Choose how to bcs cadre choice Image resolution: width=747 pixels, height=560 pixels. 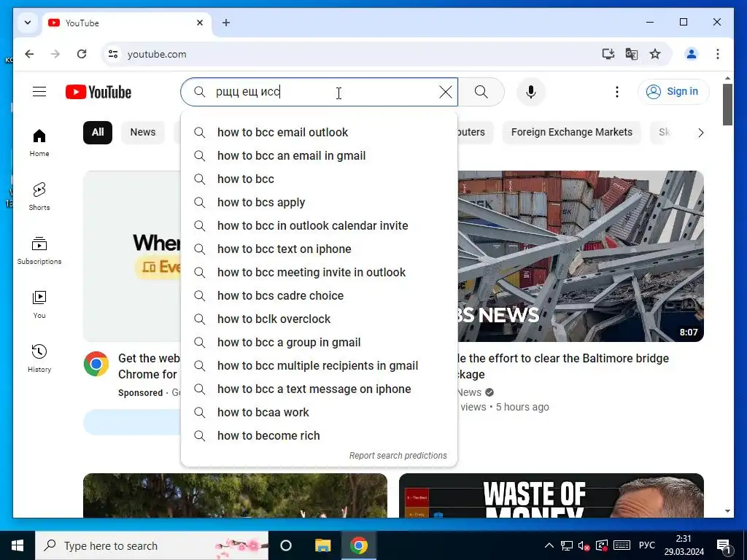point(320,296)
